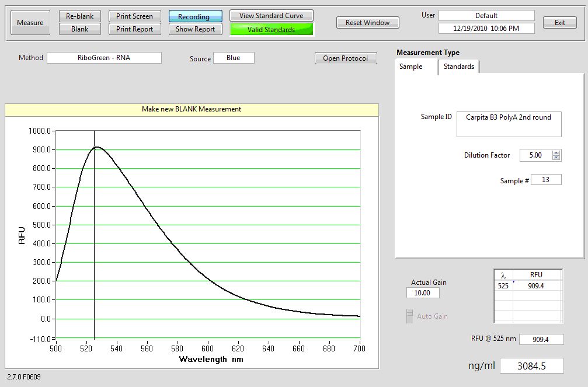Click the 1000.0 y-axis maximum label
Image resolution: width=588 pixels, height=387 pixels.
pos(39,131)
